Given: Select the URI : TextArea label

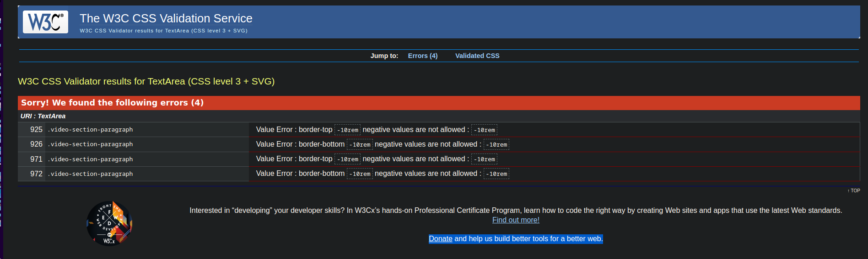Looking at the screenshot, I should tap(43, 116).
